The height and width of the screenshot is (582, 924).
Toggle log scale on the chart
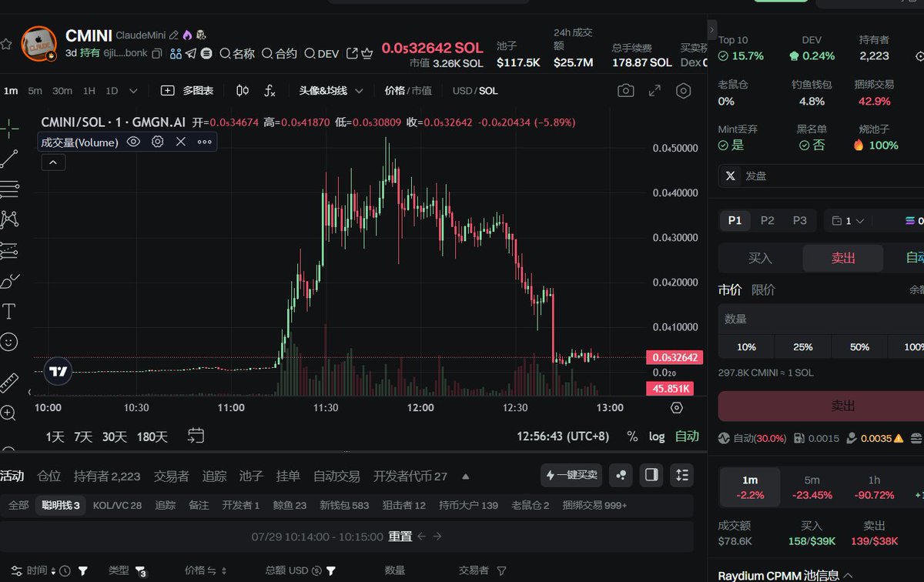[657, 436]
